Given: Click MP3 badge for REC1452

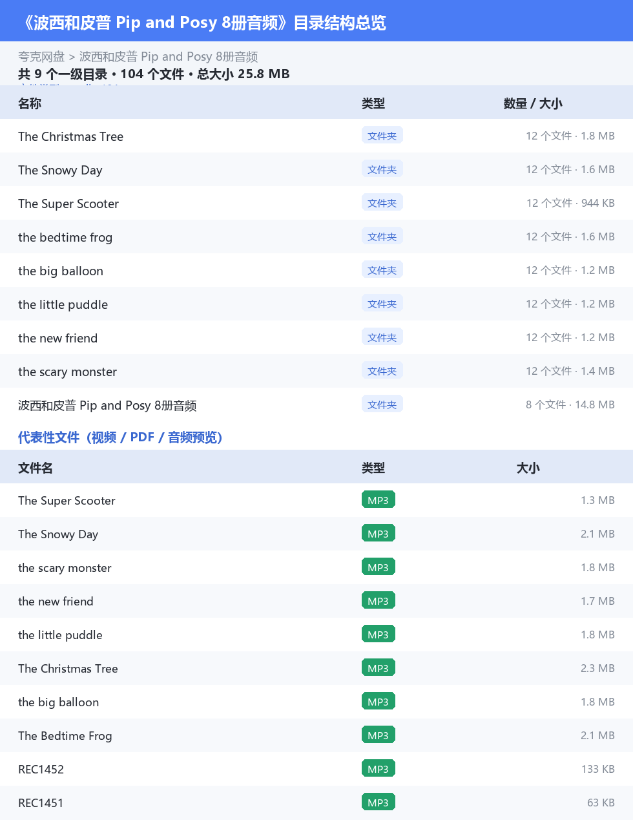Looking at the screenshot, I should point(379,768).
